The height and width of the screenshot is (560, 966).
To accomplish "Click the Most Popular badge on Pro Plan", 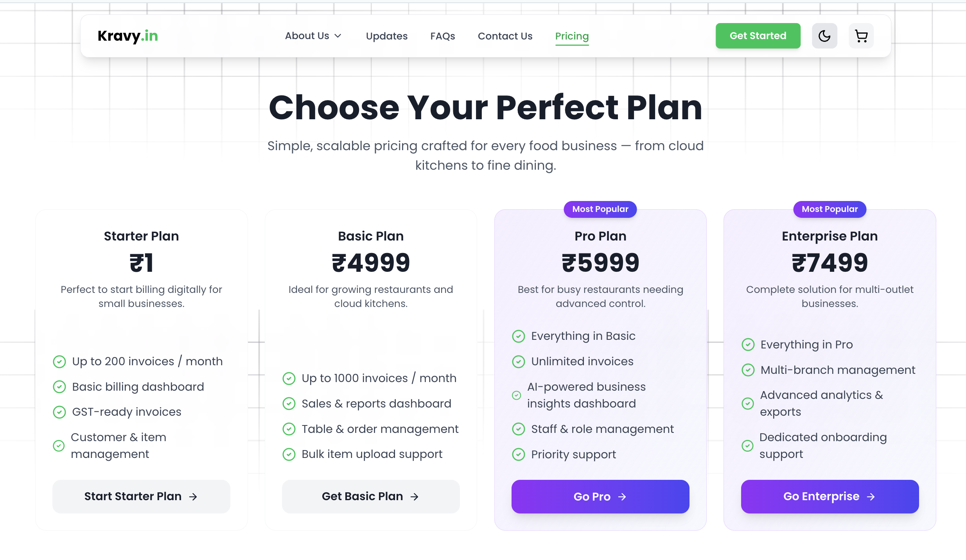I will tap(600, 209).
